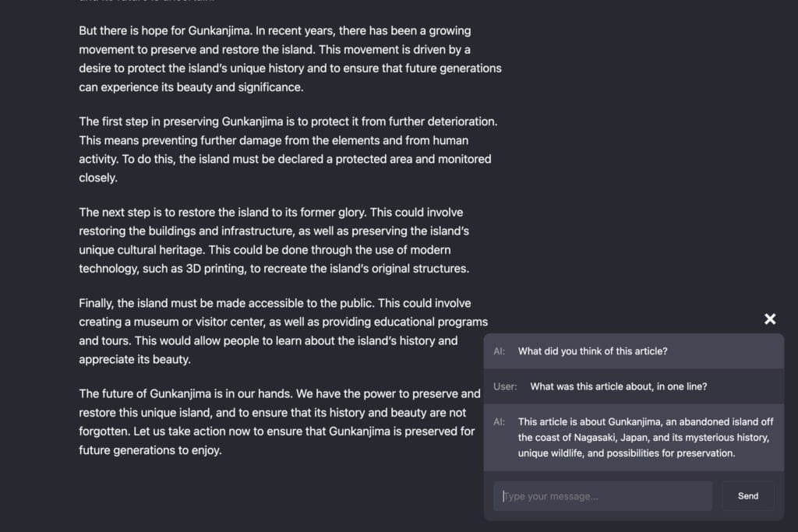Screen dimensions: 798x532
Task: Click the paragraph starting 'But there is hope'
Action: pyautogui.click(x=290, y=59)
